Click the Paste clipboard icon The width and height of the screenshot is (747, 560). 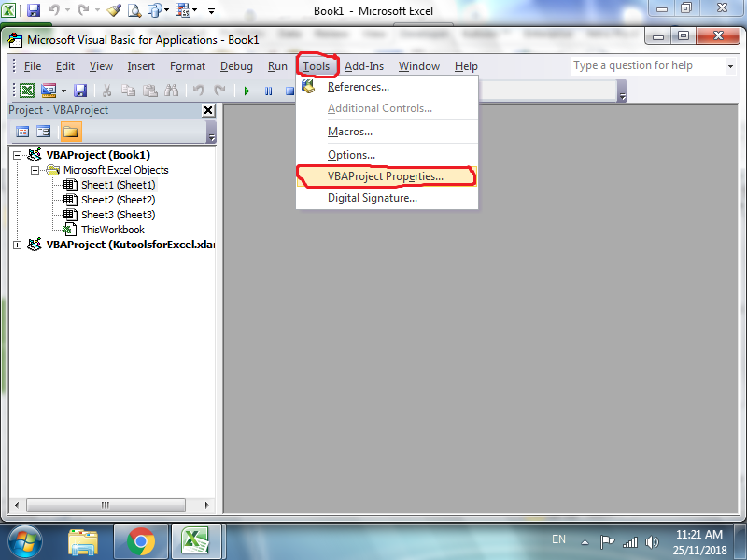tap(150, 91)
